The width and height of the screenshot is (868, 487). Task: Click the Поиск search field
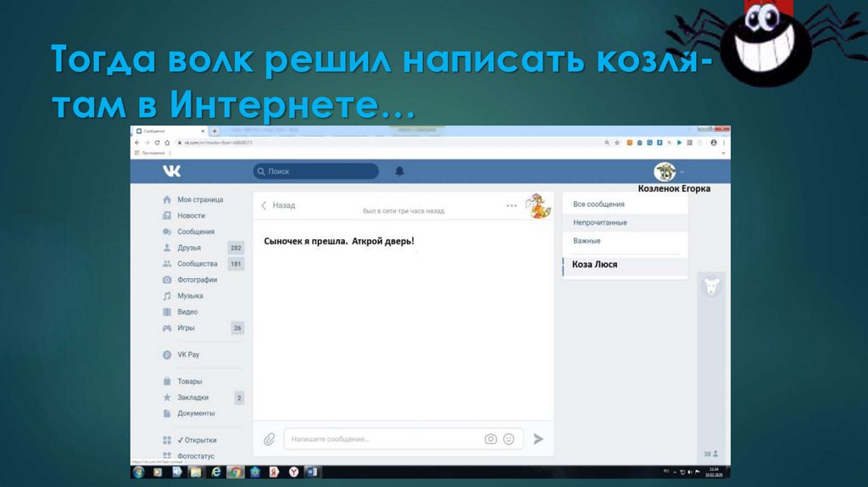315,171
